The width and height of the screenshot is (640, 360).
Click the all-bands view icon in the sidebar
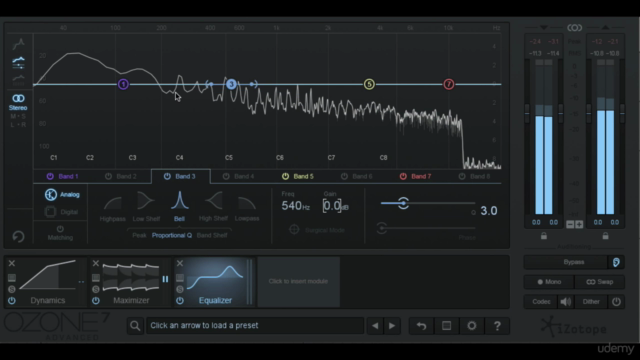coord(18,62)
